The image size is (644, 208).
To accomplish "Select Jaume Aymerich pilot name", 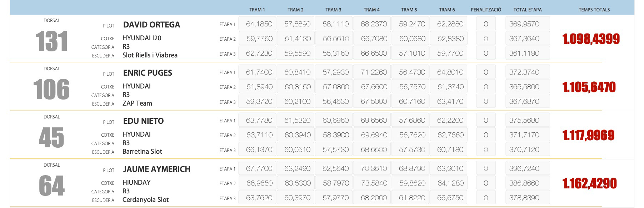I will (156, 169).
